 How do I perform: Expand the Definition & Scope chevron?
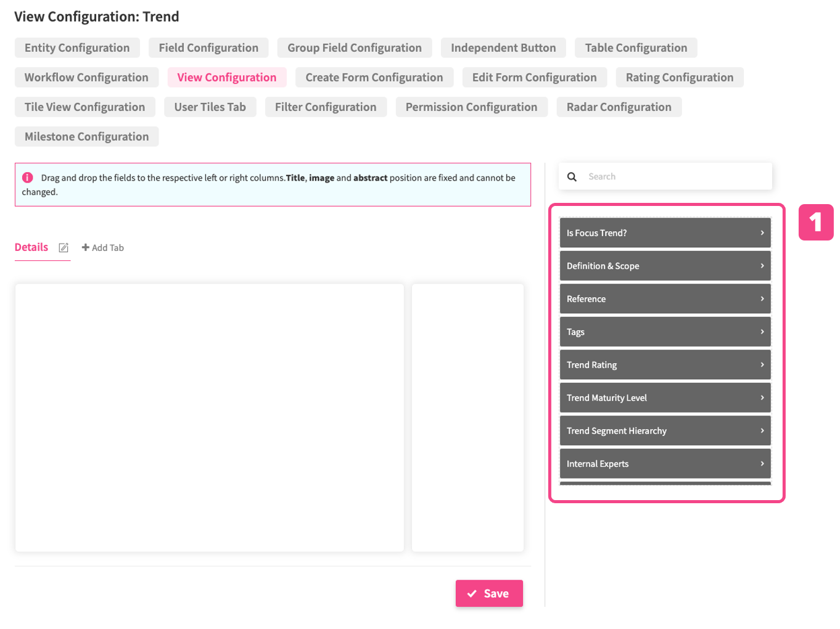point(762,266)
